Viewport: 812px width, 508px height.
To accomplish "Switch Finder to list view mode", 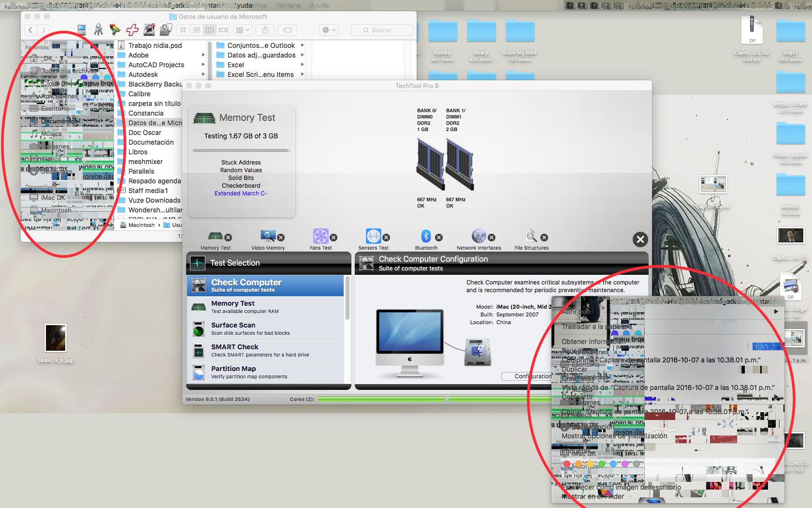I will pos(197,30).
